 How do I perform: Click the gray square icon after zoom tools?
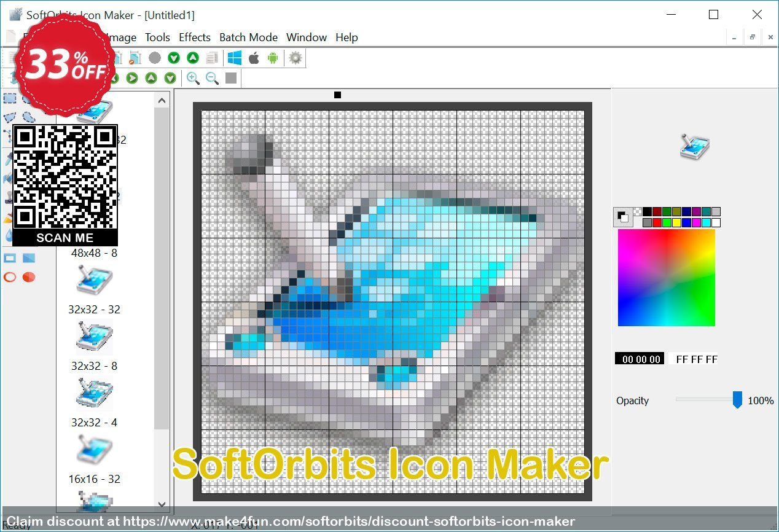231,78
